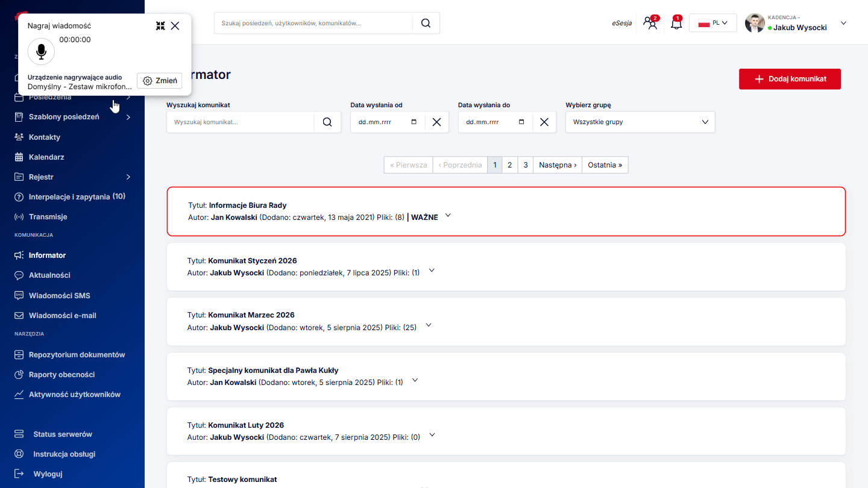Open the PL language dropdown
868x488 pixels.
tap(712, 23)
